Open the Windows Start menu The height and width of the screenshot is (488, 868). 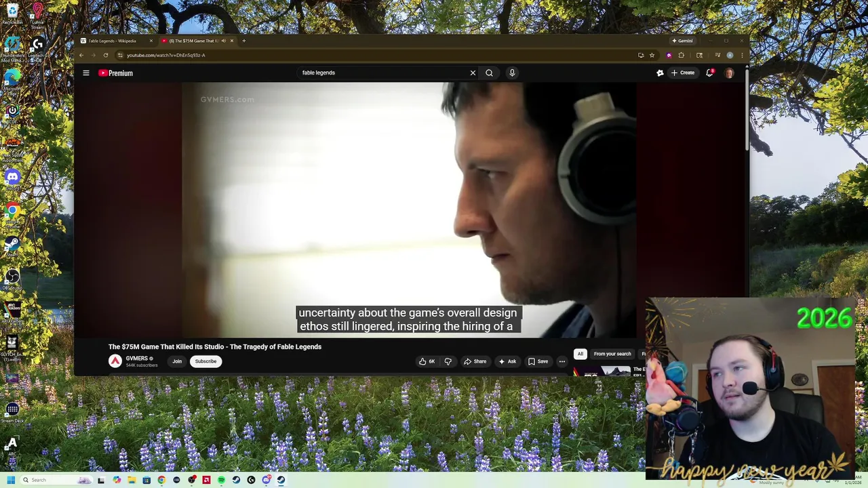tap(11, 480)
